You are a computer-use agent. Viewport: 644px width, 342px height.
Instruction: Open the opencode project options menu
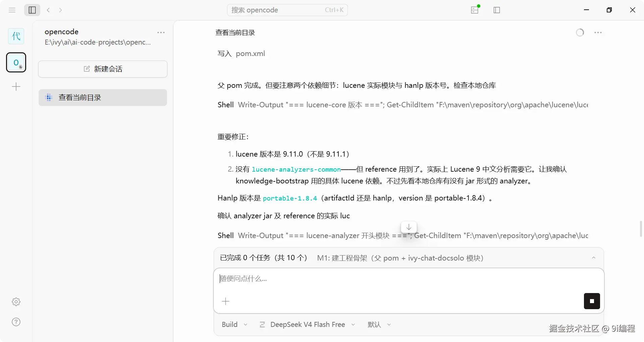tap(161, 33)
